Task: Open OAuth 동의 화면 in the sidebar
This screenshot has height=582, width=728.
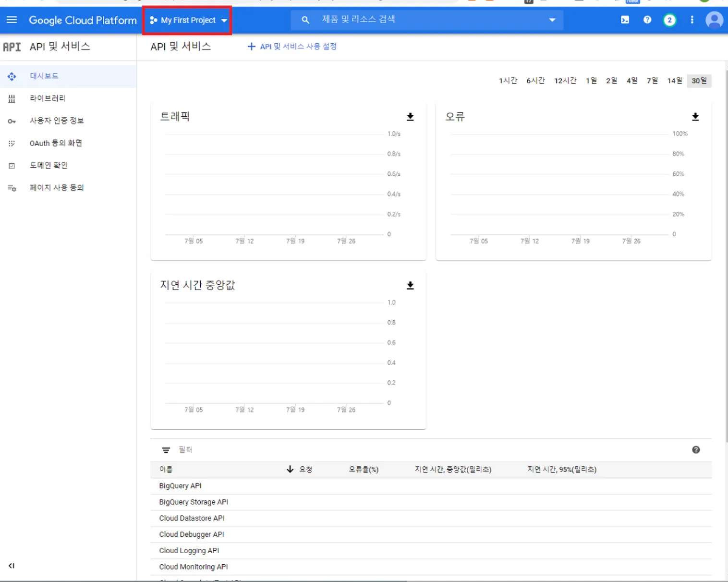Action: coord(68,143)
